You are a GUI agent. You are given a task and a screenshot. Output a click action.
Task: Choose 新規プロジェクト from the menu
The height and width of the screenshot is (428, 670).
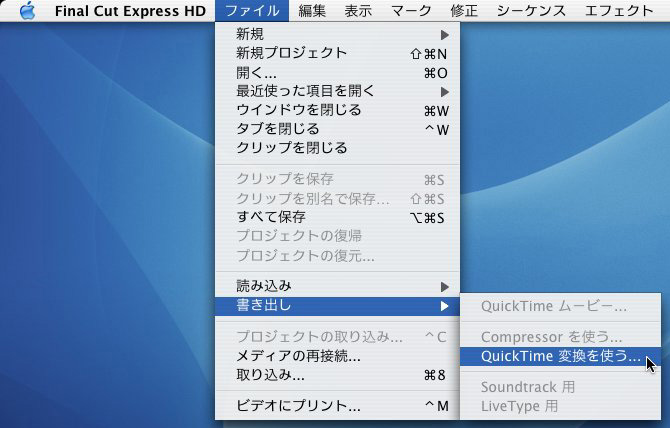pos(337,54)
